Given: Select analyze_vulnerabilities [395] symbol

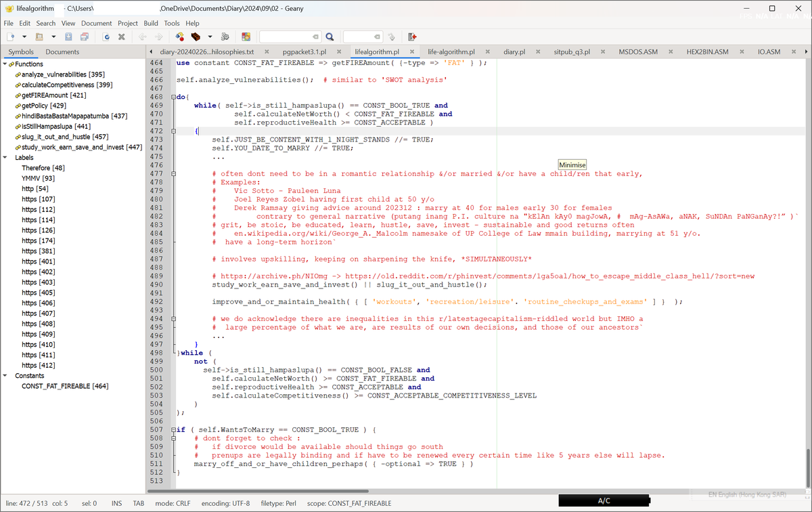Looking at the screenshot, I should pyautogui.click(x=63, y=74).
